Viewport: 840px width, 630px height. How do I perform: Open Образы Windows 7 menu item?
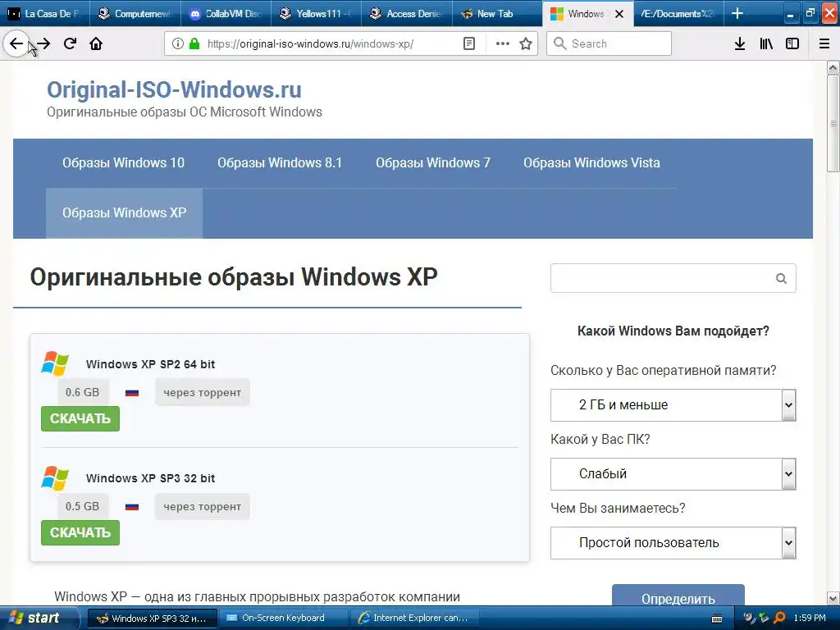pos(433,163)
